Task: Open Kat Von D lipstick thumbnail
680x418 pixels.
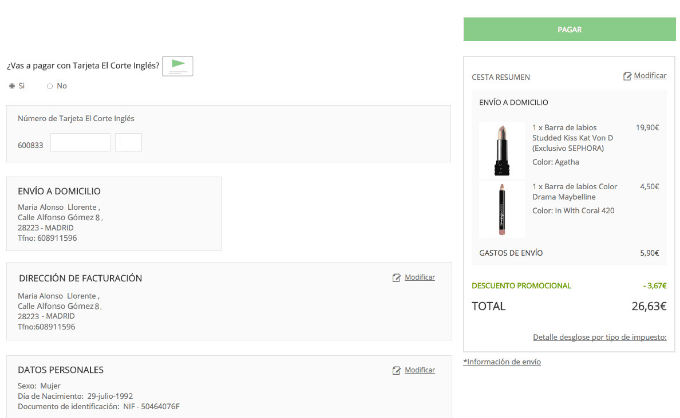Action: point(502,150)
